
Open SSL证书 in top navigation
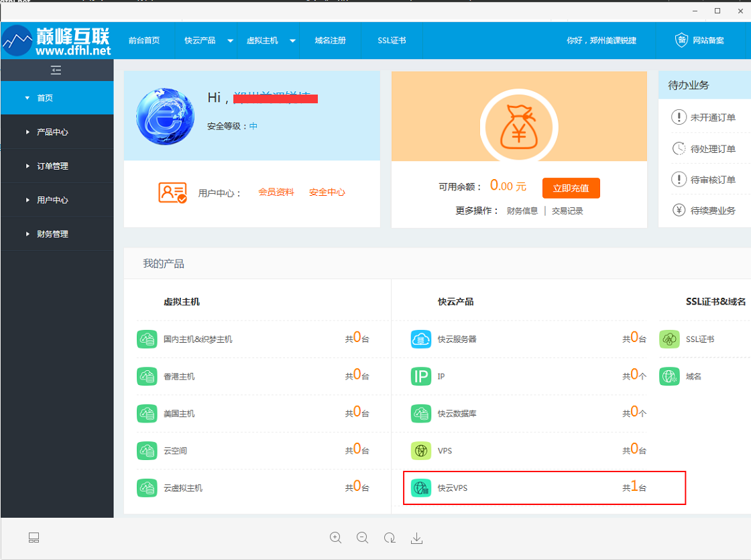pos(392,41)
